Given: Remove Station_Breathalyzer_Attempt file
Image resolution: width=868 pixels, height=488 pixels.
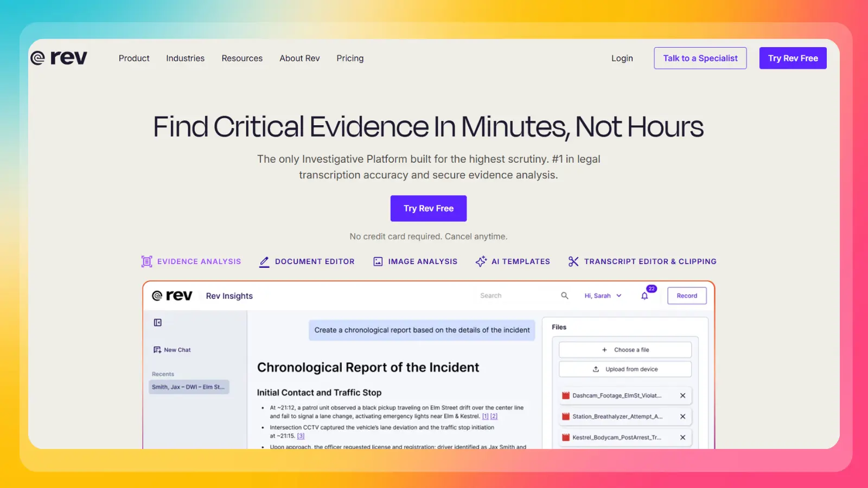Looking at the screenshot, I should pyautogui.click(x=682, y=416).
